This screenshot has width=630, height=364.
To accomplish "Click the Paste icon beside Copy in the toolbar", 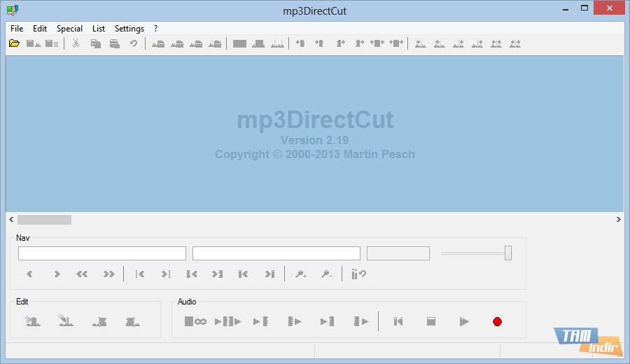I will pos(115,43).
